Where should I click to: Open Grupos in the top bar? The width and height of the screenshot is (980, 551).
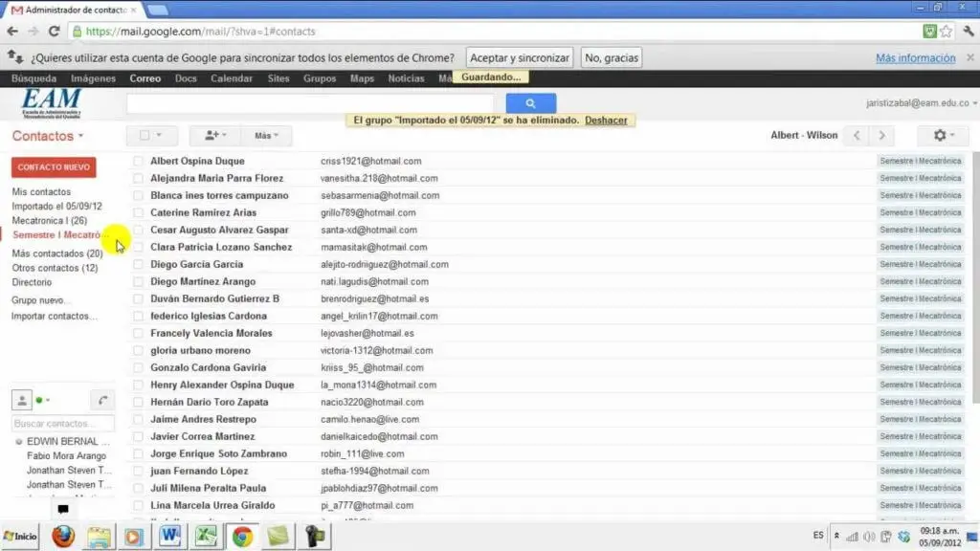coord(320,78)
